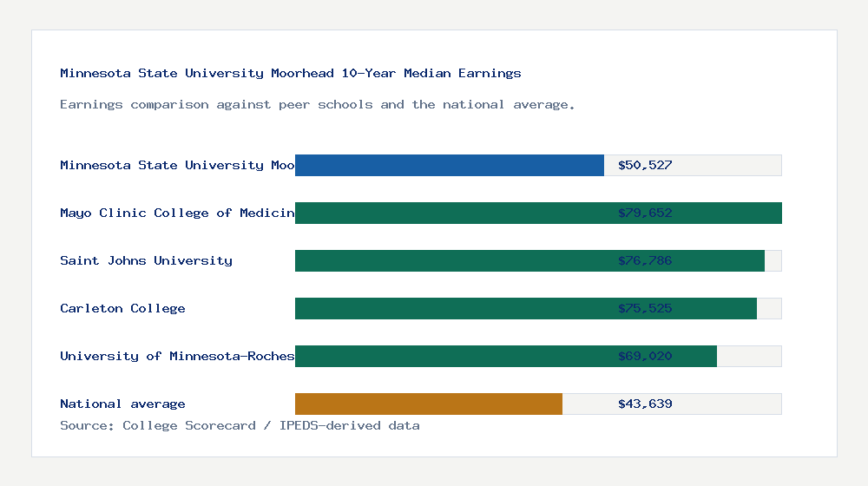The image size is (868, 486).
Task: Select the $43,639 value
Action: coord(645,404)
